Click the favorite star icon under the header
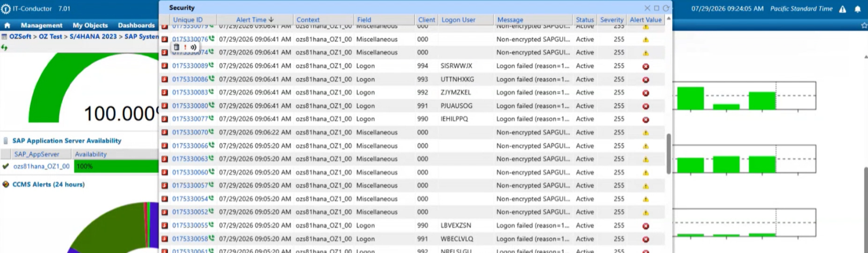 click(x=864, y=25)
